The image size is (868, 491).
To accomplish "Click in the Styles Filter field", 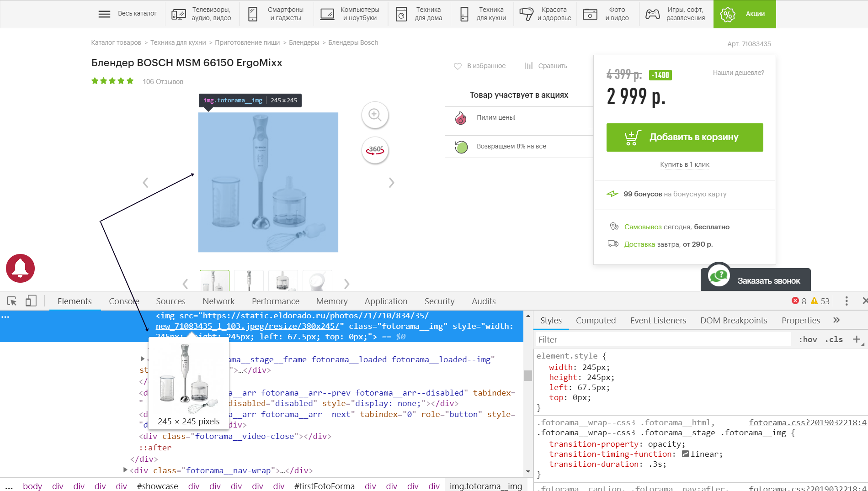I will pos(663,339).
